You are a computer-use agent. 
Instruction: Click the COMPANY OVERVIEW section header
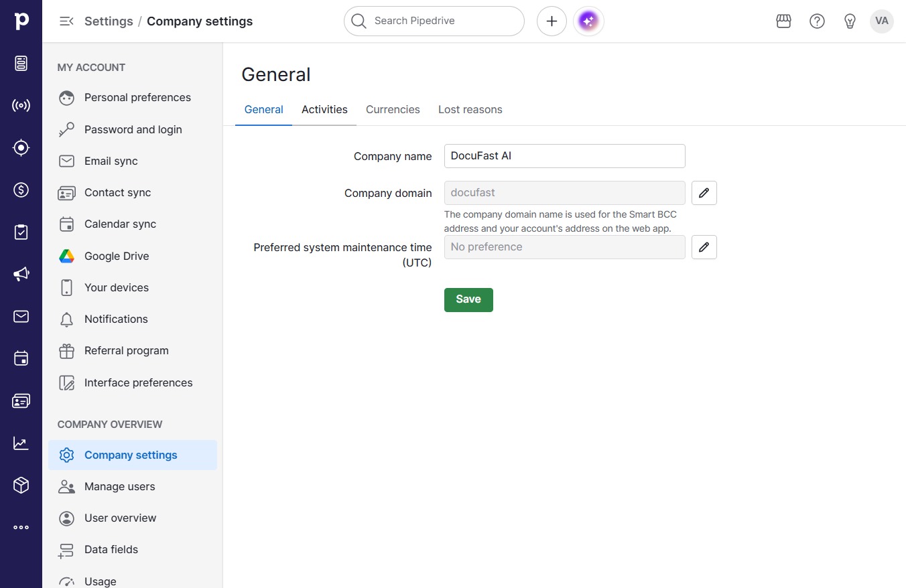[110, 425]
